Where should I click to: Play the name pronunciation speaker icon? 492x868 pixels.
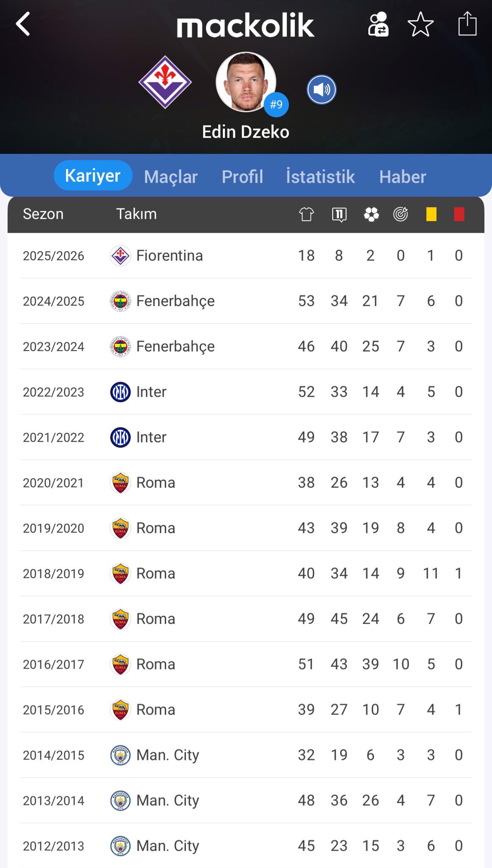(322, 90)
